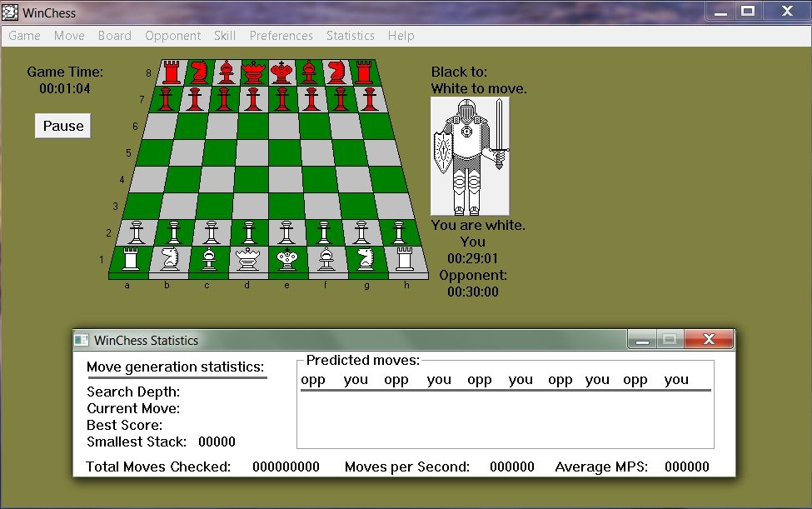Click the opponent clock reading 00:30:00
This screenshot has width=812, height=509.
click(473, 292)
